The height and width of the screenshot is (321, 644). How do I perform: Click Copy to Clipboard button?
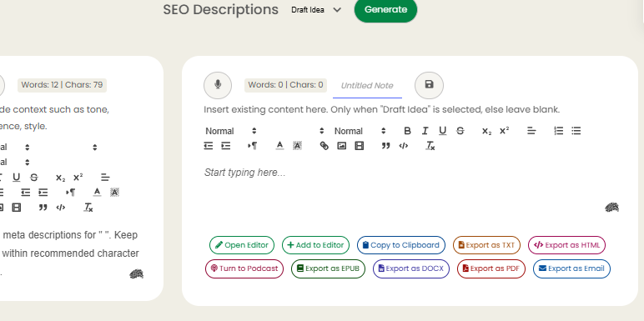(401, 245)
